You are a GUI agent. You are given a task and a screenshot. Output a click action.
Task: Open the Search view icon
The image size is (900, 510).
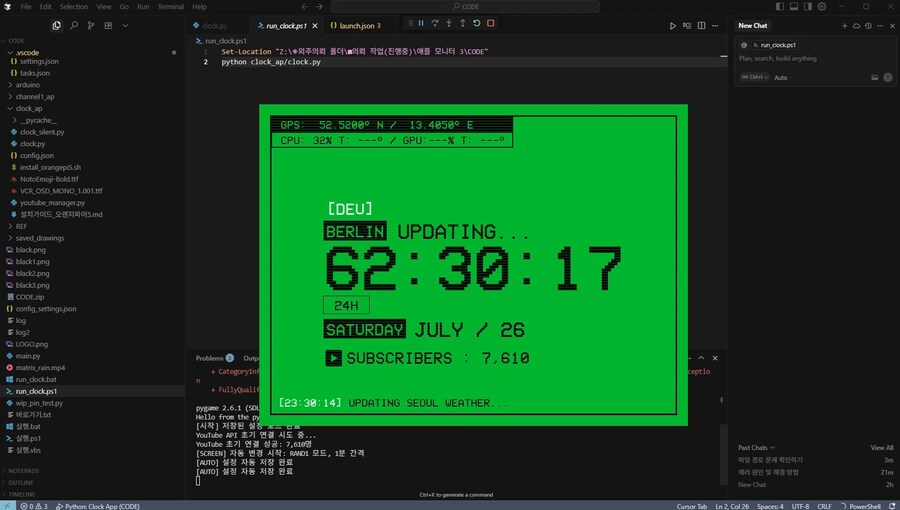pyautogui.click(x=72, y=25)
